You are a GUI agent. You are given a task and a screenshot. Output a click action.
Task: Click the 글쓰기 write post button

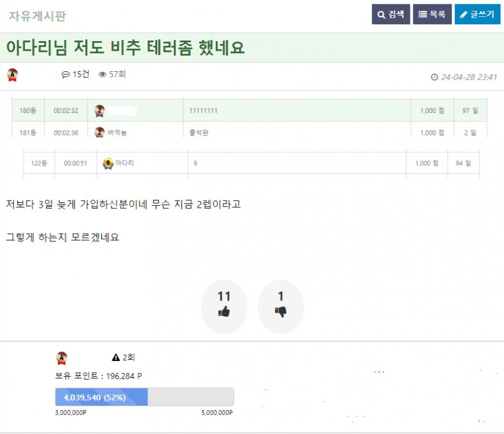point(477,14)
